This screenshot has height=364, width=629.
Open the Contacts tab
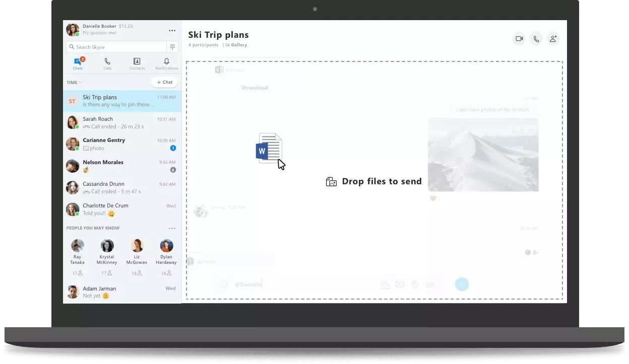click(137, 64)
